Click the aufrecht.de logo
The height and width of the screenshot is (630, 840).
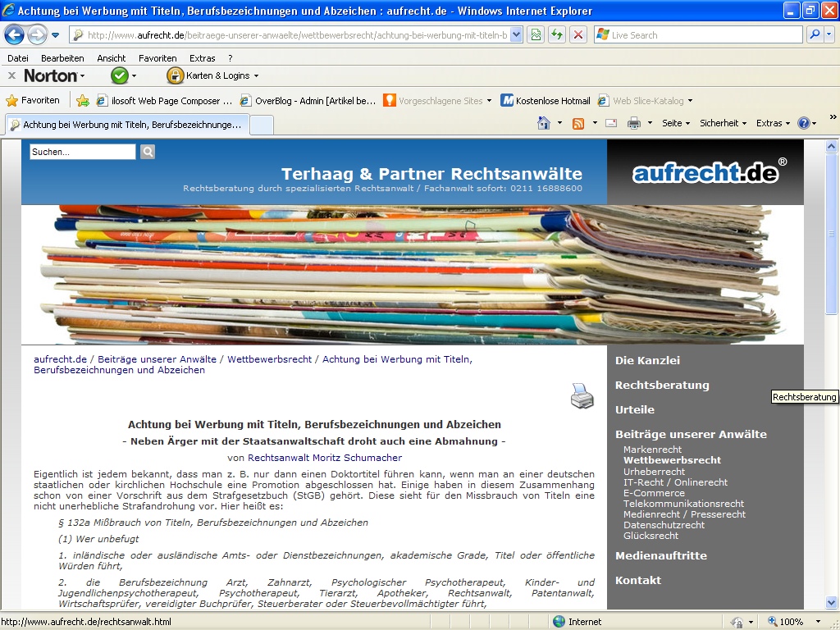click(710, 171)
